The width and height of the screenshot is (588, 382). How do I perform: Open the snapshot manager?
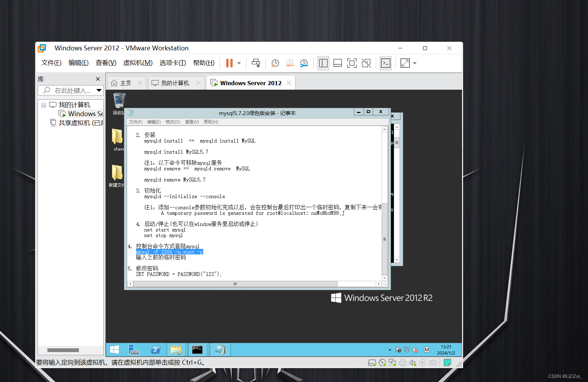[304, 63]
